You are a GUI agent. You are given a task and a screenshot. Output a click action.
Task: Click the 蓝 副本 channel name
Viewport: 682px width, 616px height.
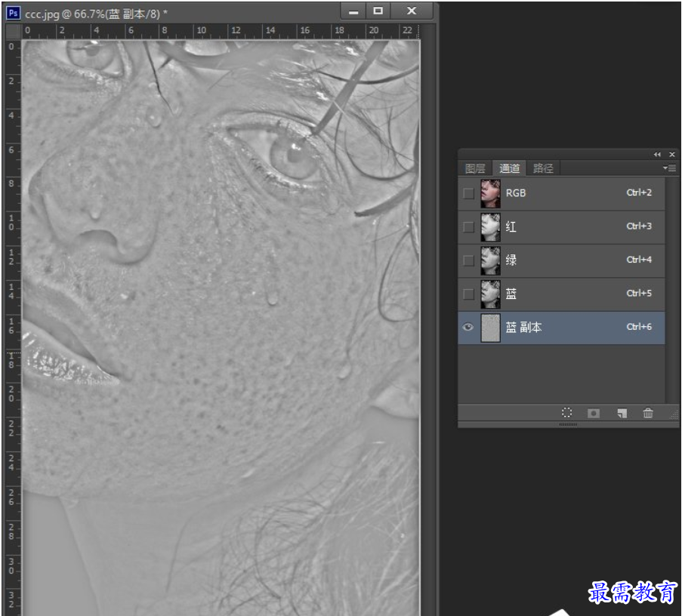[x=523, y=328]
